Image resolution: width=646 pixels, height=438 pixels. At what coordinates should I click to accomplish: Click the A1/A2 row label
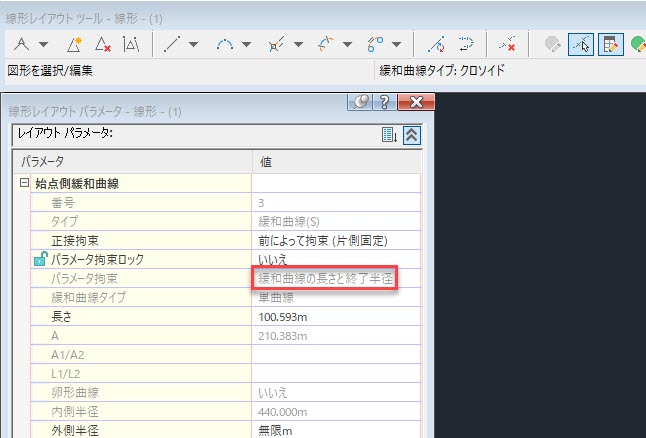click(68, 355)
